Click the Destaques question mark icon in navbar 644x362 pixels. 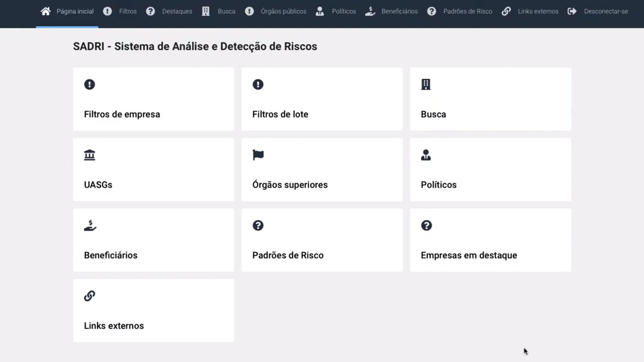point(150,11)
